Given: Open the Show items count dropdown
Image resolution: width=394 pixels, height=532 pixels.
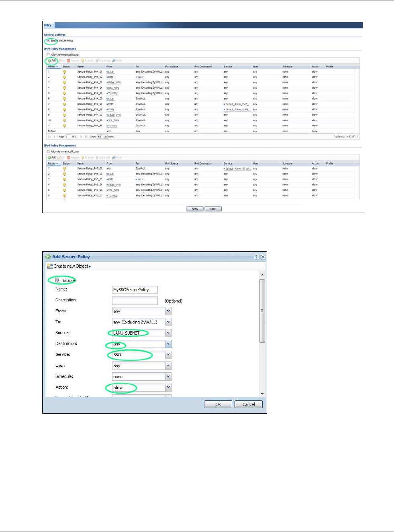Looking at the screenshot, I should pos(106,137).
